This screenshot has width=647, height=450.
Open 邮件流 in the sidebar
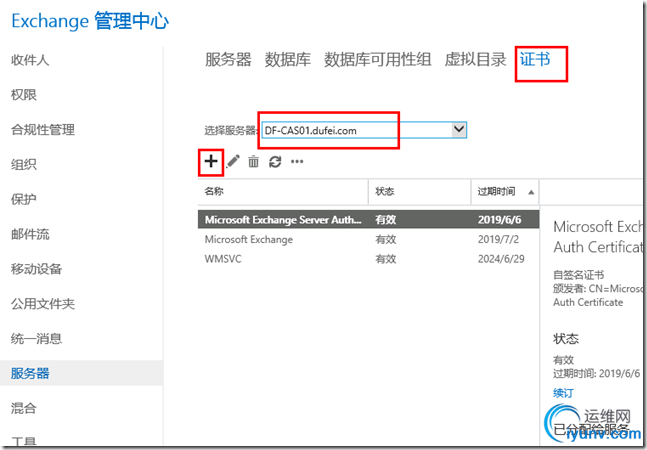[x=30, y=234]
